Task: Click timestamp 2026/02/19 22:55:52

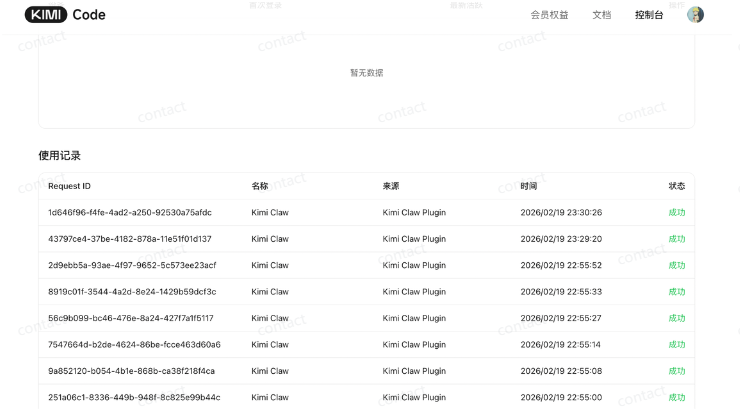Action: click(x=561, y=265)
